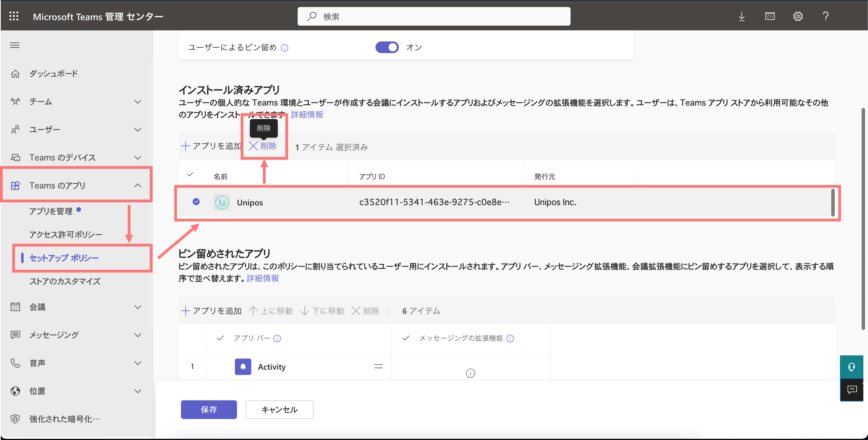Click the Unipos app logo icon

pos(222,202)
